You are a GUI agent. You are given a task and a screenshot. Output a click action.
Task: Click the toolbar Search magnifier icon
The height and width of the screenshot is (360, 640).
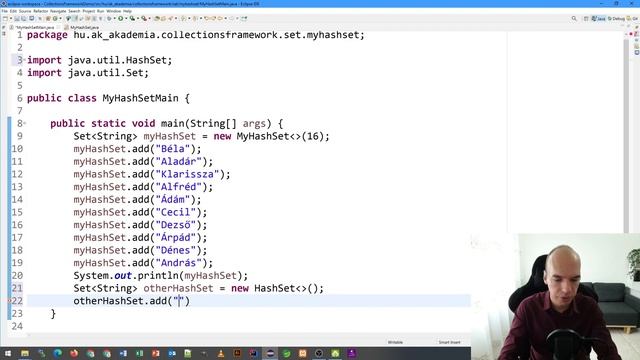pos(574,18)
